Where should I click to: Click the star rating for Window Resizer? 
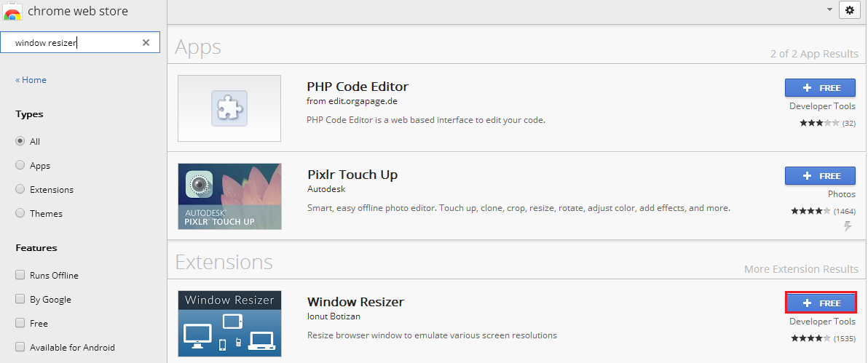click(810, 338)
